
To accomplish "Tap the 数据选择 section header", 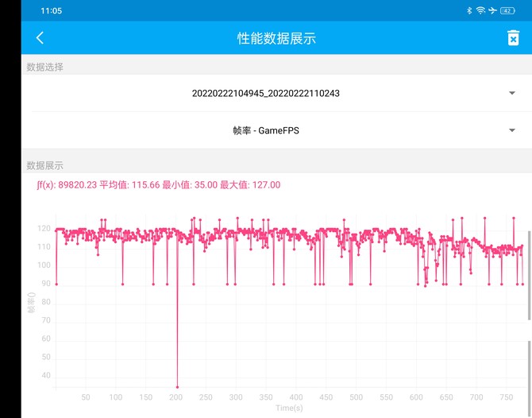I will pos(45,68).
